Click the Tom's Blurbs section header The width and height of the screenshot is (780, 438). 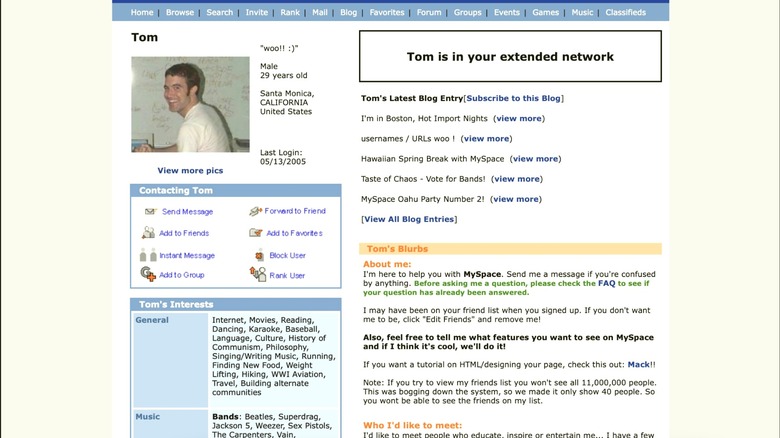pyautogui.click(x=510, y=249)
